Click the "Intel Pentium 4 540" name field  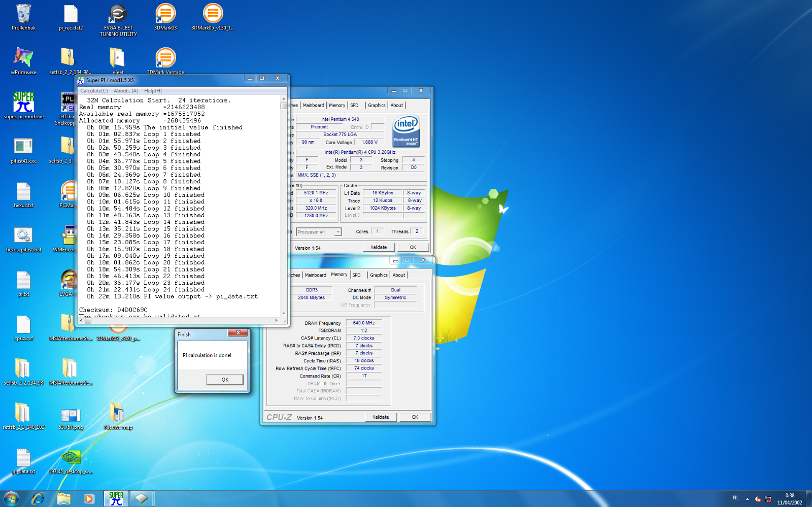[x=340, y=119]
